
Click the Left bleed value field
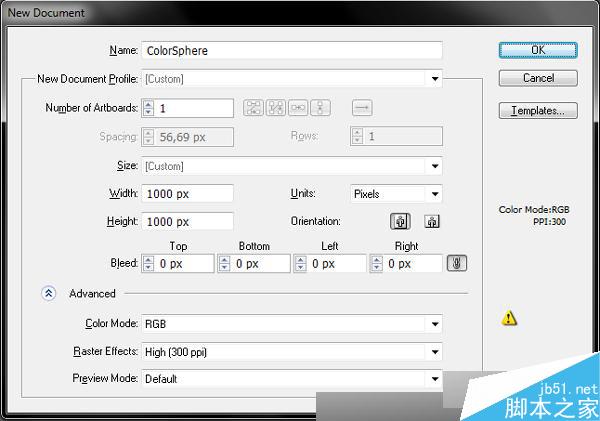tap(336, 263)
